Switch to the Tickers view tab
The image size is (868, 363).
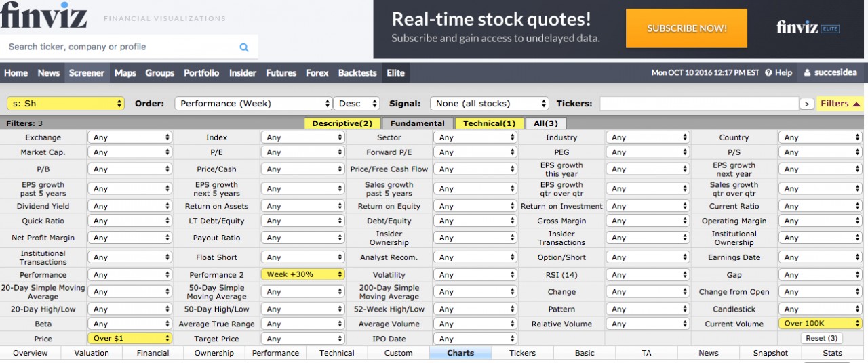coord(523,353)
